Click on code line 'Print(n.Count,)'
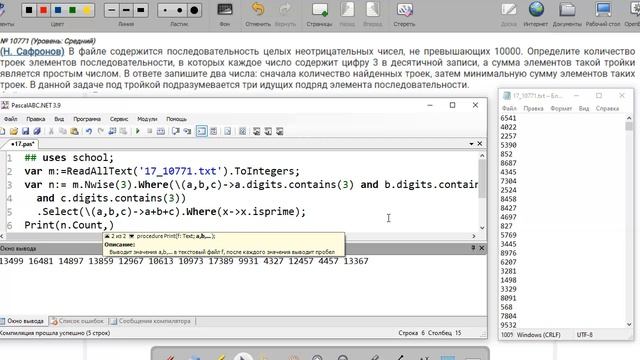This screenshot has width=640, height=360. click(x=69, y=225)
